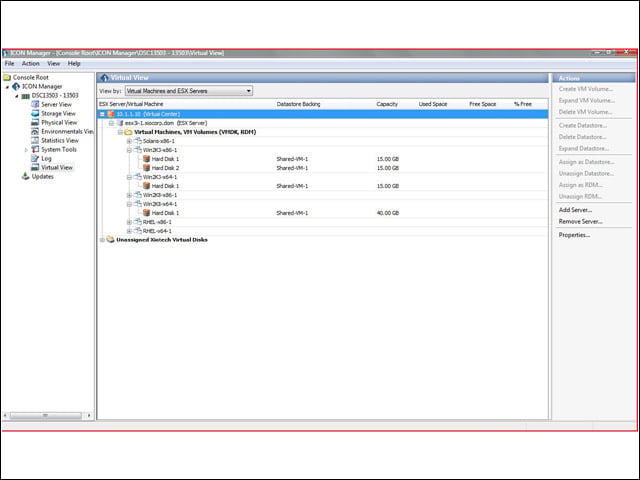Open the Help menu

click(x=74, y=64)
